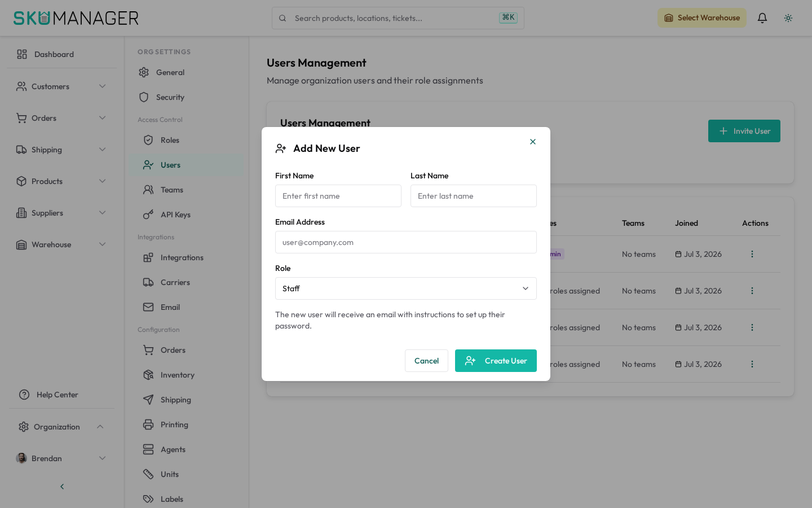Image resolution: width=812 pixels, height=508 pixels.
Task: Open actions menu for first user row
Action: point(752,254)
